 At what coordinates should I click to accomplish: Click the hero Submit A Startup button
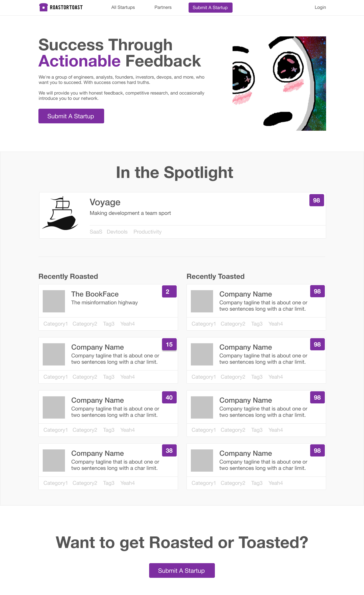pyautogui.click(x=71, y=116)
